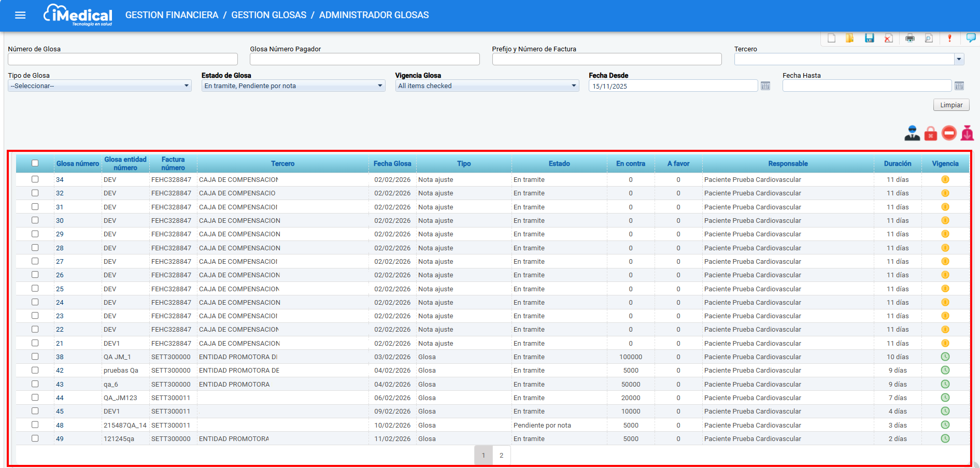Expand the Vigencia Glosa dropdown
Image resolution: width=980 pixels, height=468 pixels.
tap(487, 86)
